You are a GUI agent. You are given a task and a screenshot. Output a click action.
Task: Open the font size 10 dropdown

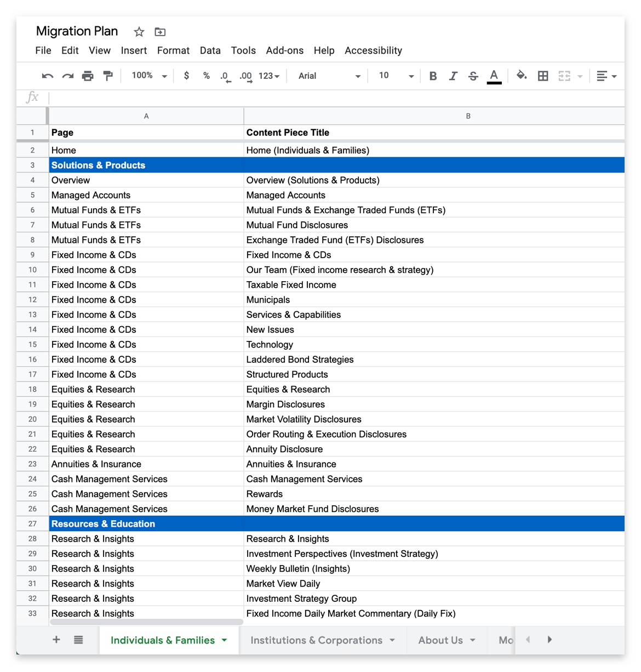coord(396,76)
